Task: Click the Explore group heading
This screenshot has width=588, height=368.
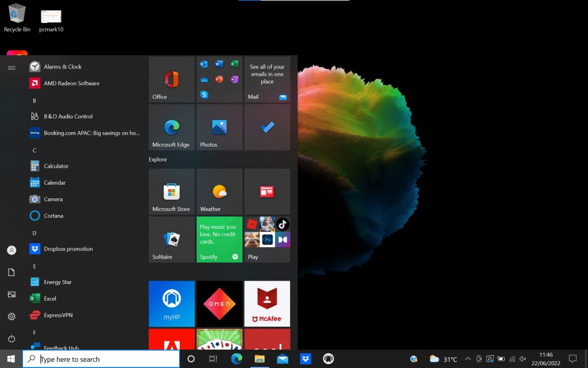Action: point(158,159)
